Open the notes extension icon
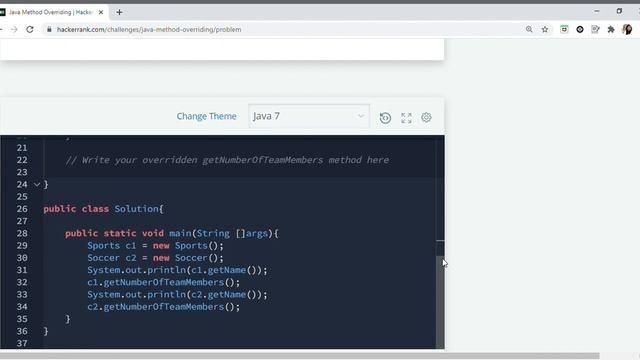This screenshot has height=360, width=640. pyautogui.click(x=595, y=29)
